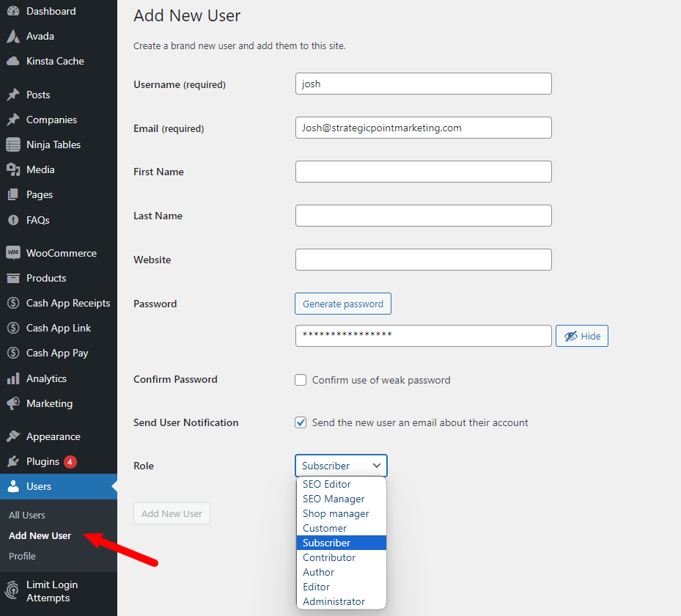This screenshot has height=616, width=681.
Task: Open the Analytics bar chart icon
Action: [12, 378]
